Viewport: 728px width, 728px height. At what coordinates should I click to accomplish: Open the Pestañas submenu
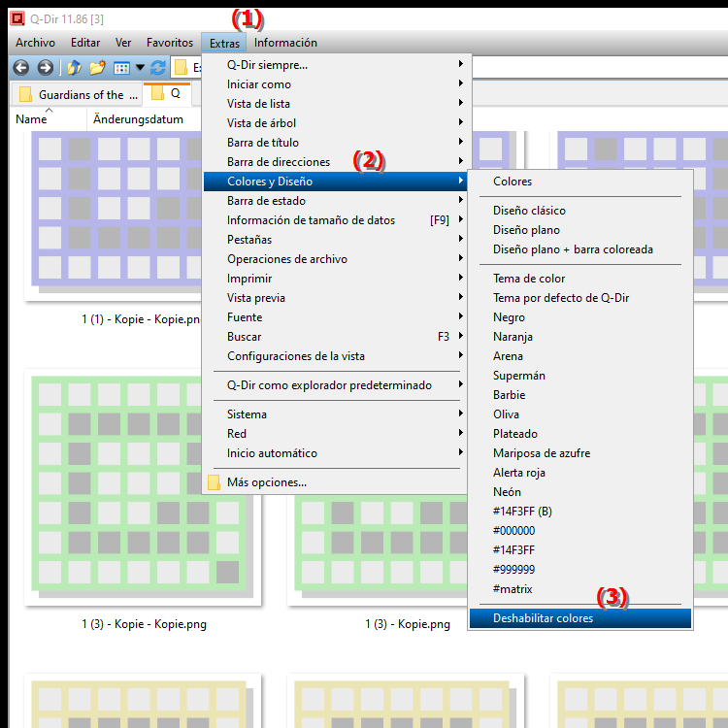click(334, 240)
